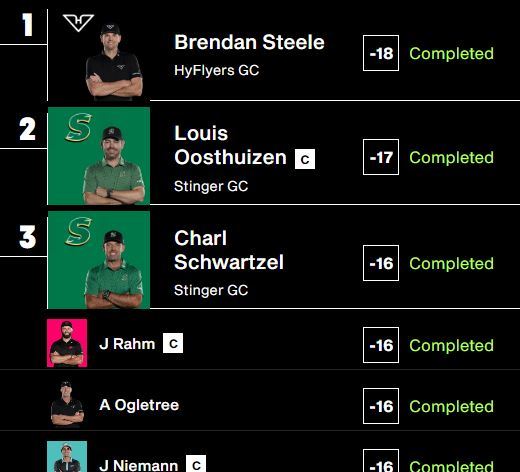Click the HyFlyers GC team name
The image size is (520, 472).
click(217, 70)
